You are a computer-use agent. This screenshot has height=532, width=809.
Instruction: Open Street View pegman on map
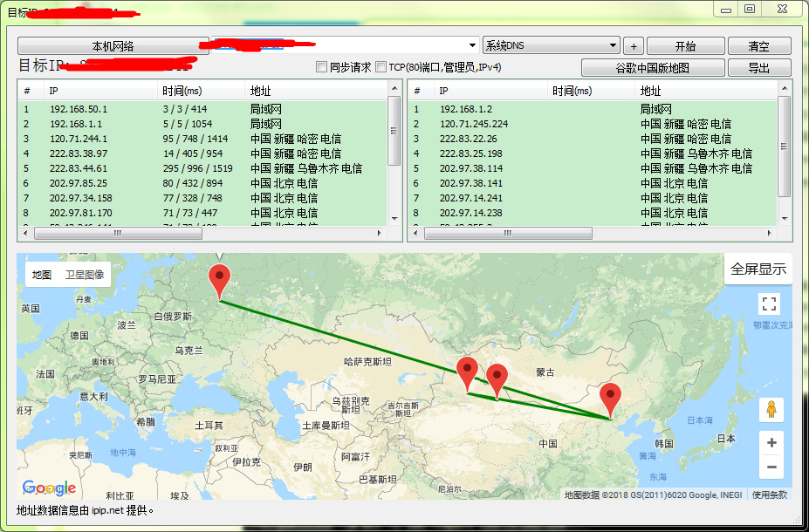(x=771, y=410)
